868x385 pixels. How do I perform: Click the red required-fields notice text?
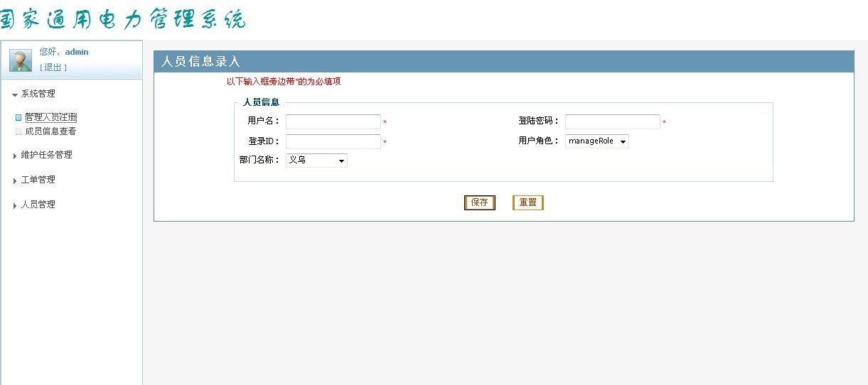[x=284, y=82]
